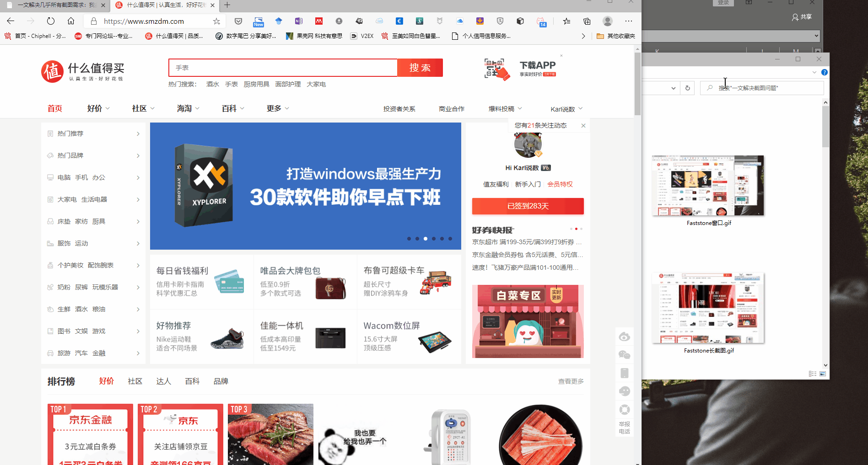Click the red 值 site logo
Viewport: 868px width, 465px height.
click(x=52, y=71)
